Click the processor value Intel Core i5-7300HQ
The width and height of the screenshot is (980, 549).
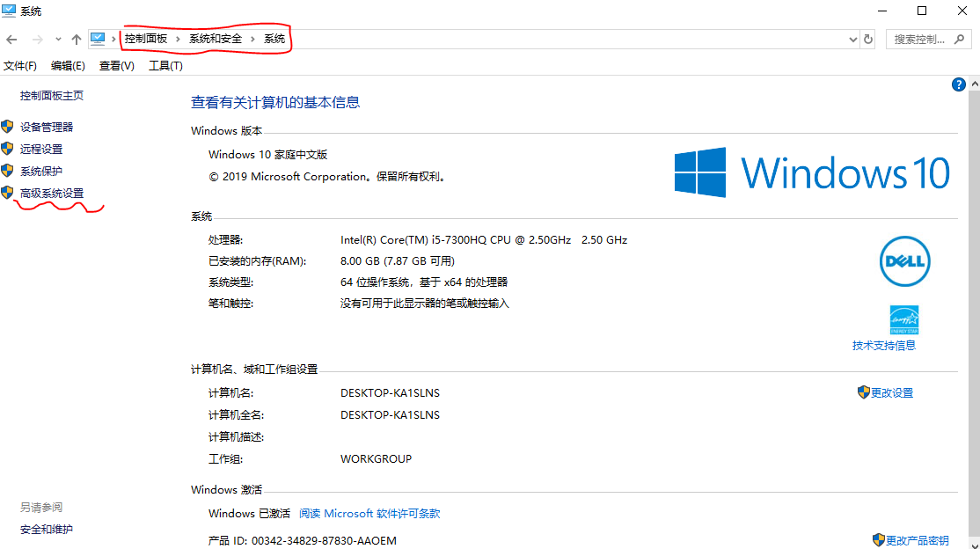pyautogui.click(x=484, y=239)
